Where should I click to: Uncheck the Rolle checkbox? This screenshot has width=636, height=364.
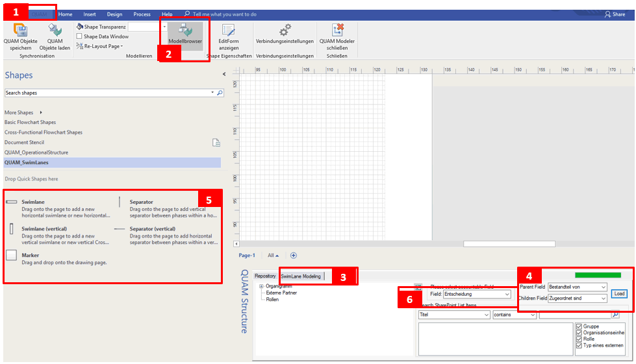tap(579, 339)
